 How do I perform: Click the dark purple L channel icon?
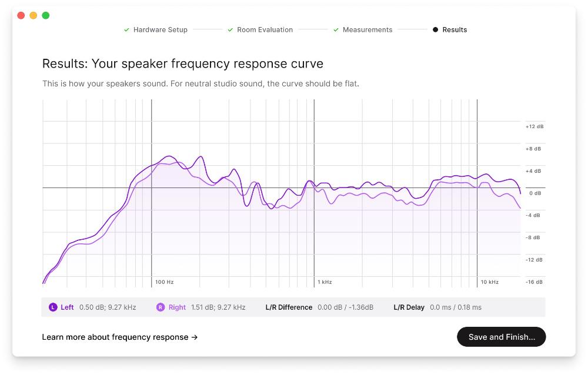52,307
